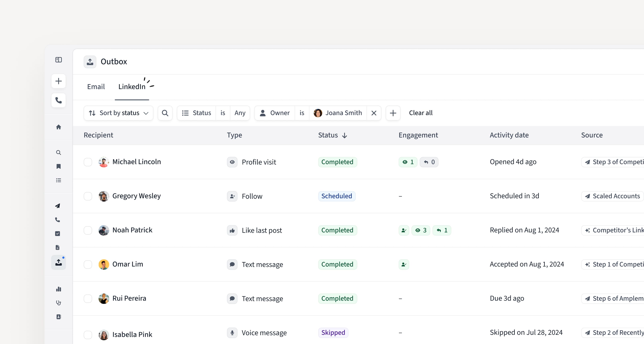Change the owner Joana Smith selector
This screenshot has height=344, width=644.
tap(338, 113)
